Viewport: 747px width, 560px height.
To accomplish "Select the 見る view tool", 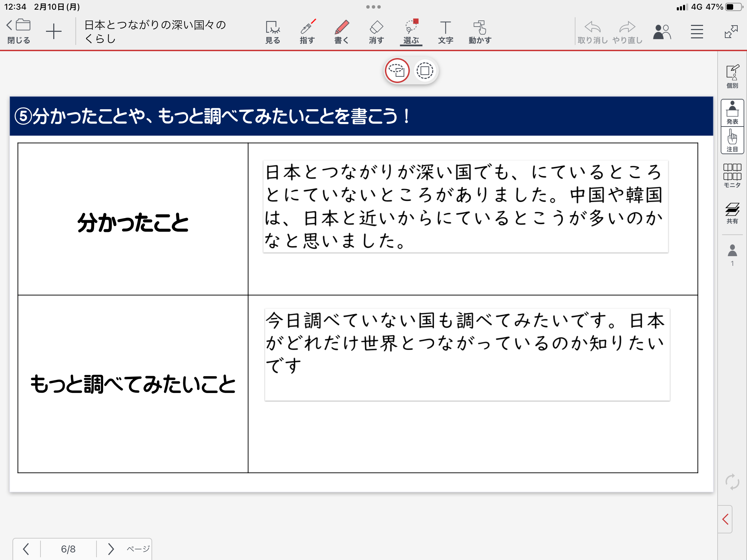I will [273, 32].
